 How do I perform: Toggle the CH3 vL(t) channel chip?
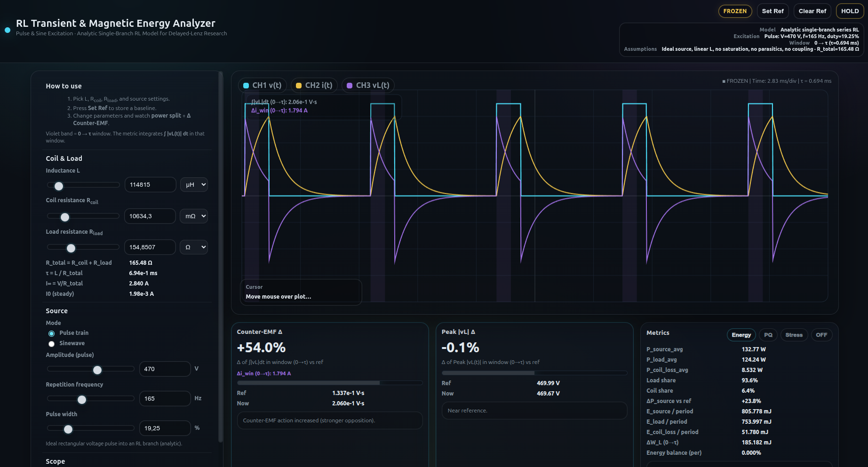click(368, 85)
